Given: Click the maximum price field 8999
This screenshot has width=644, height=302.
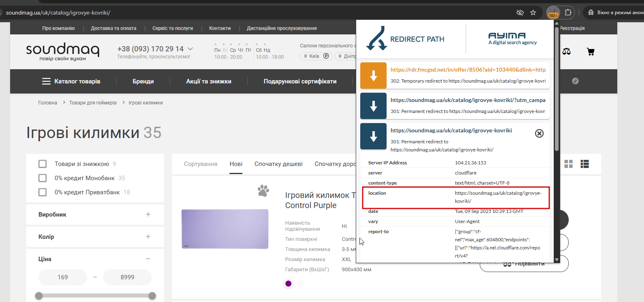Looking at the screenshot, I should pyautogui.click(x=128, y=277).
